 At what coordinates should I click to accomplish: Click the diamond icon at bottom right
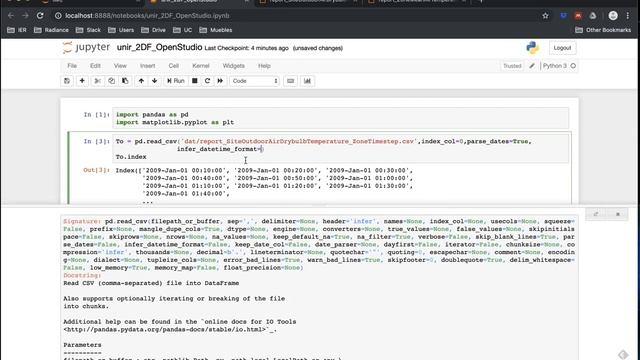pos(623,354)
